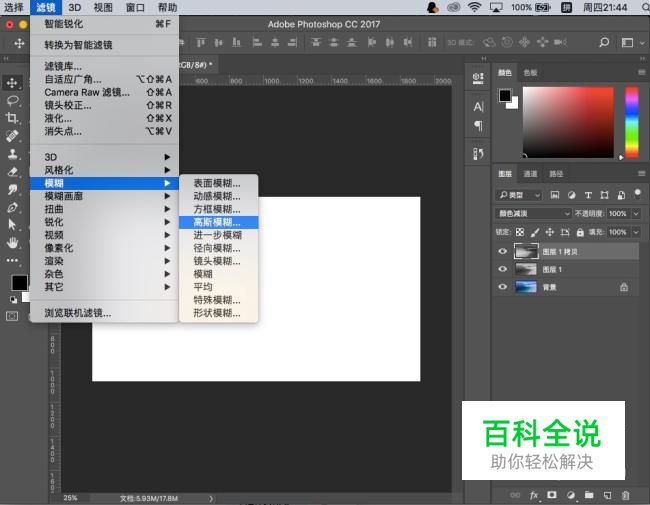Hide the 背景 layer with its eye icon
This screenshot has height=505, width=650.
(x=503, y=286)
